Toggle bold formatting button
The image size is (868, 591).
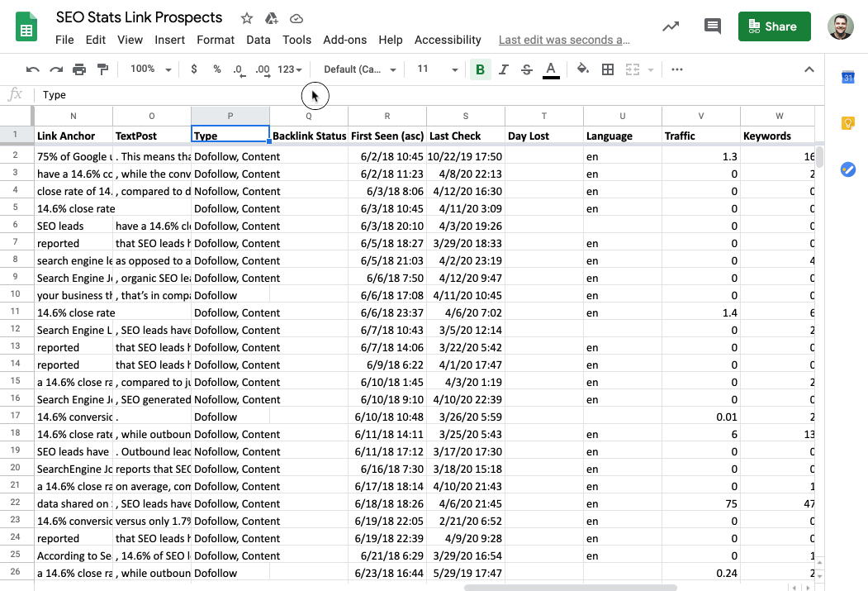click(x=480, y=69)
